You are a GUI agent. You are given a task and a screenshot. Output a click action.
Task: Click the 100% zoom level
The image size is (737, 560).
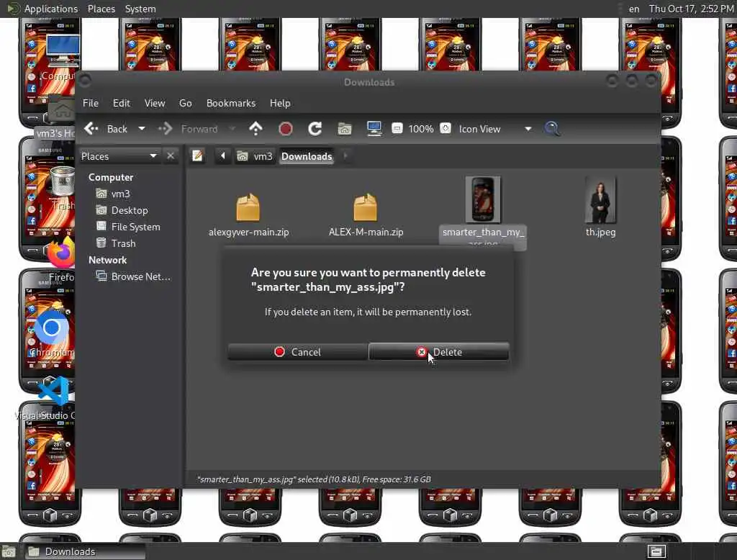click(x=420, y=129)
